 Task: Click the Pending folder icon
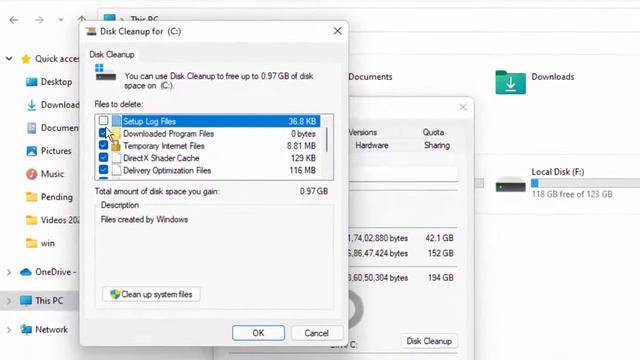(x=31, y=197)
